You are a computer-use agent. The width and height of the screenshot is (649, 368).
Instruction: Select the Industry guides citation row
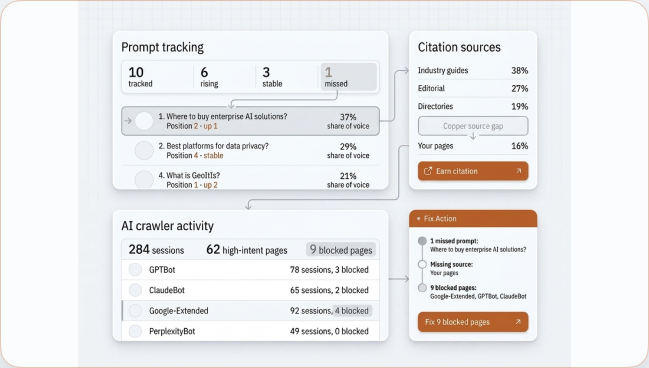pos(473,70)
